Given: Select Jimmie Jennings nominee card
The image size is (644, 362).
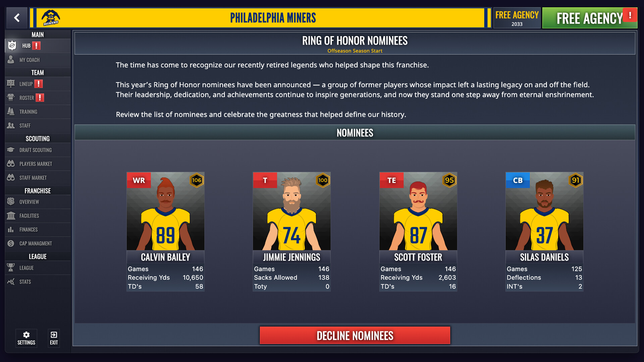Looking at the screenshot, I should (x=292, y=232).
